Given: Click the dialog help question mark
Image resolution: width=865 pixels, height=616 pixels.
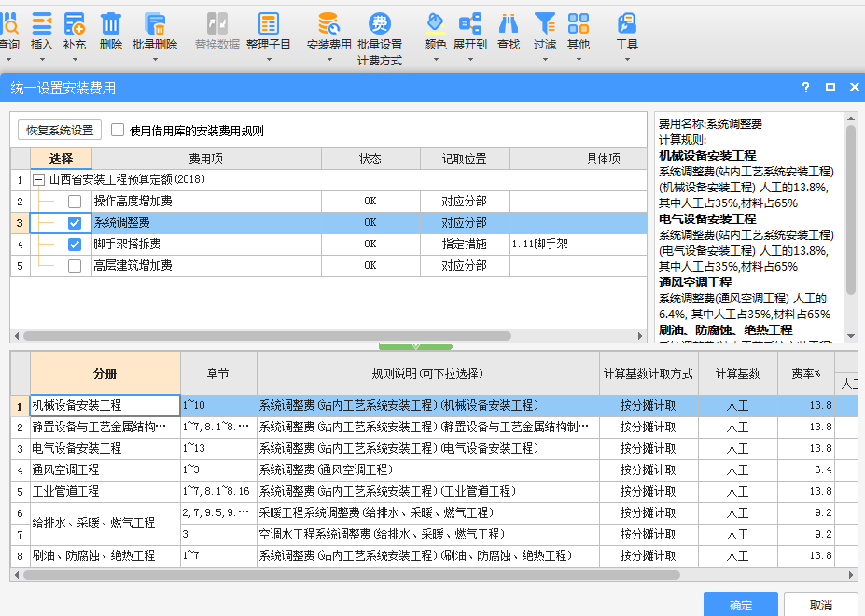Looking at the screenshot, I should [806, 87].
